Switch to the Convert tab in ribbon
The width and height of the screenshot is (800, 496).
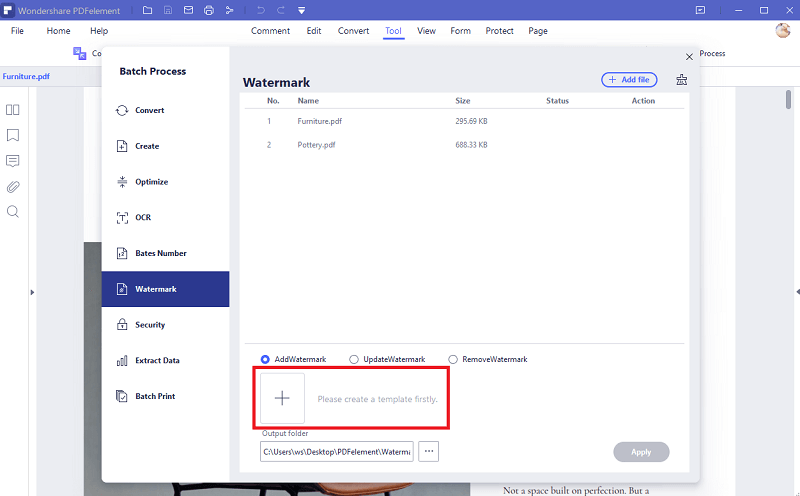pyautogui.click(x=353, y=31)
